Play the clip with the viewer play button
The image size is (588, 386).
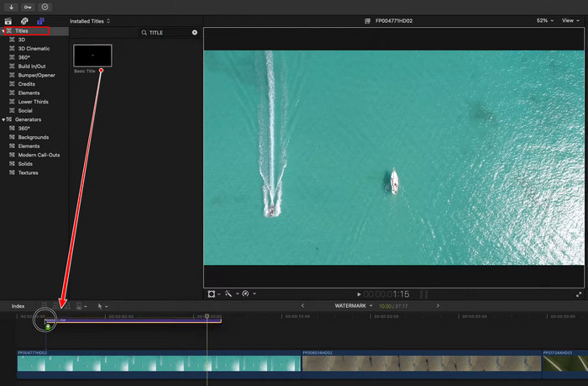point(359,294)
